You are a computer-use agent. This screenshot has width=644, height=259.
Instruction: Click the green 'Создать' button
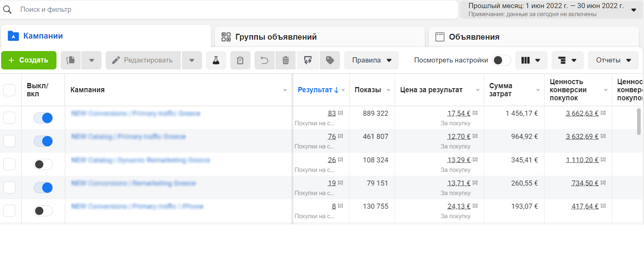point(29,60)
